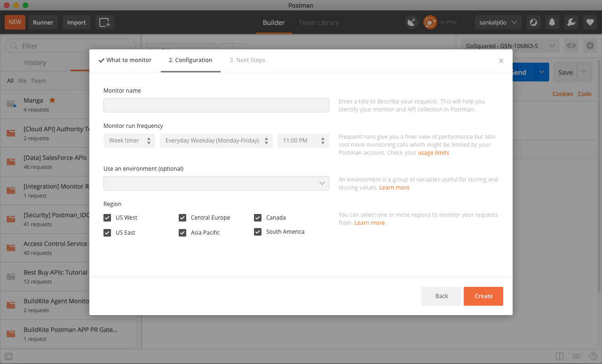The height and width of the screenshot is (364, 602).
Task: Expand the Send button dropdown arrow
Action: [x=541, y=72]
